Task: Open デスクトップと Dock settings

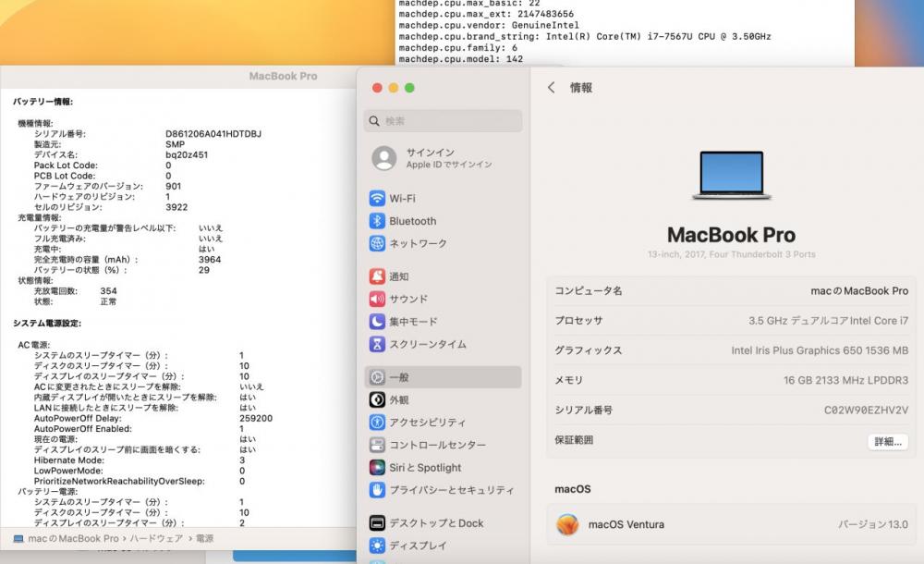Action: [x=443, y=522]
